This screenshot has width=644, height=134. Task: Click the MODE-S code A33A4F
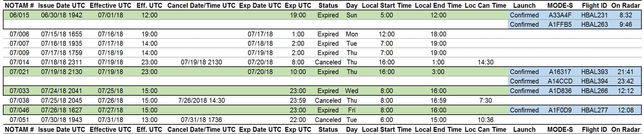pyautogui.click(x=560, y=15)
